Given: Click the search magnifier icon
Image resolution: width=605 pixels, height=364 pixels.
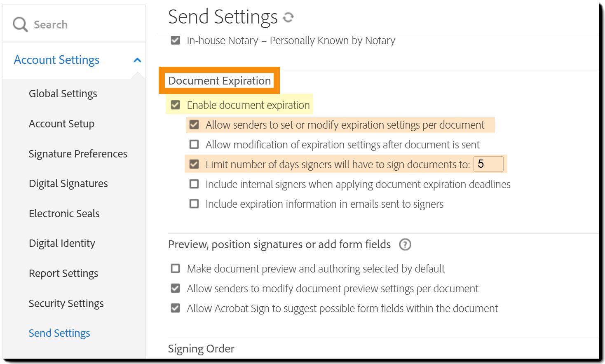Looking at the screenshot, I should pos(20,24).
